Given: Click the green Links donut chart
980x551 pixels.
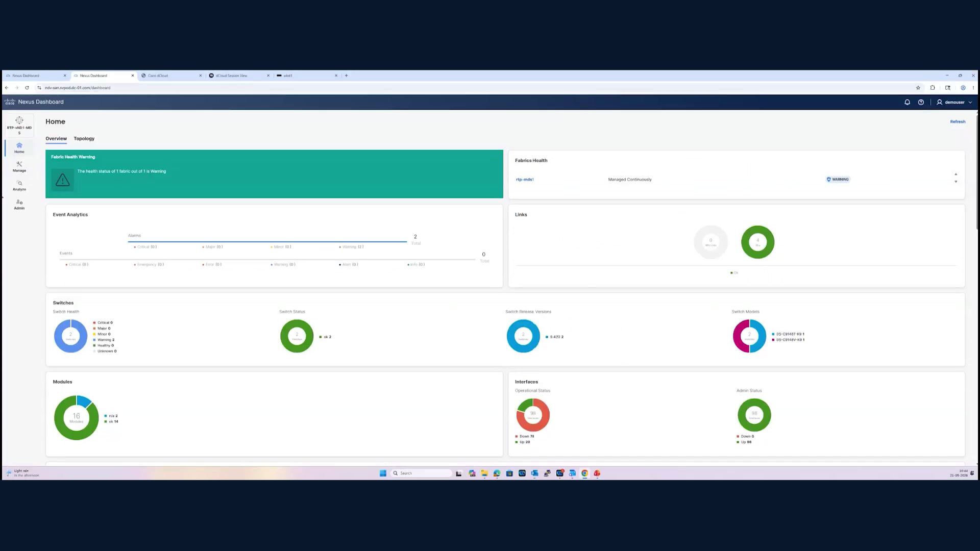Looking at the screenshot, I should pos(757,242).
